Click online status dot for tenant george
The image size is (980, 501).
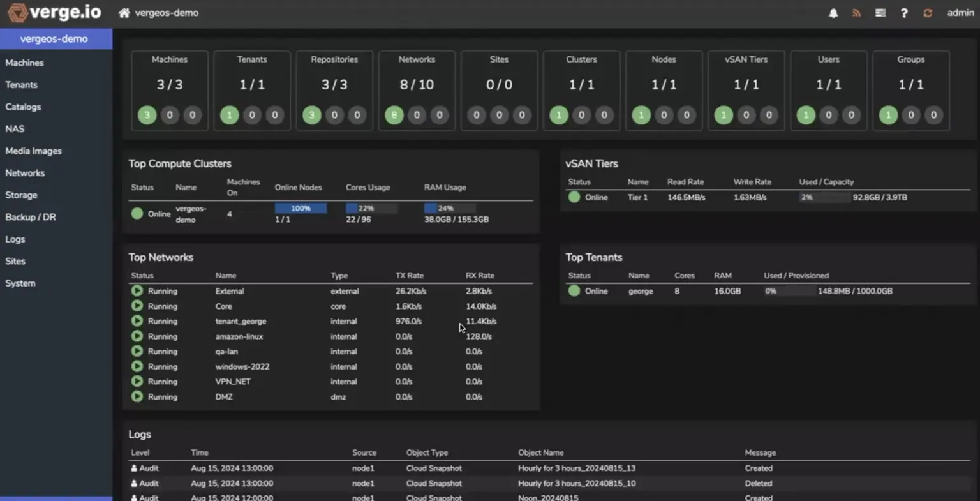(x=574, y=290)
